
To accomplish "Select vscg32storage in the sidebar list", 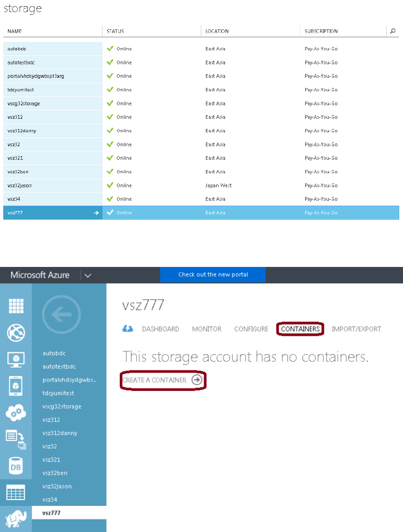I will click(x=62, y=407).
